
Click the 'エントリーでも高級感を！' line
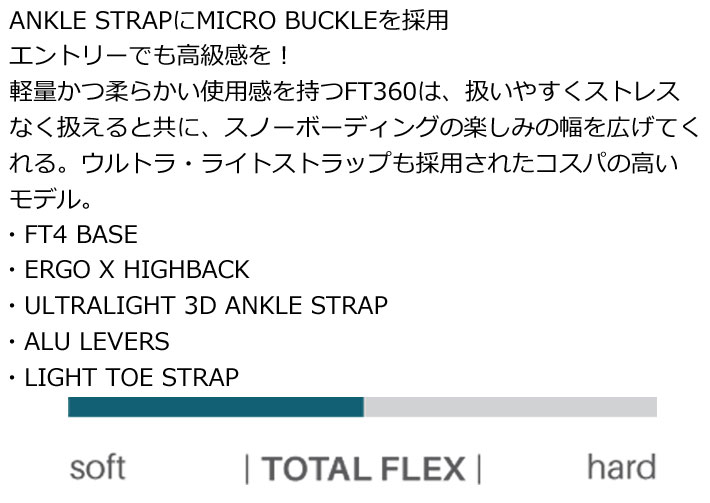149,57
